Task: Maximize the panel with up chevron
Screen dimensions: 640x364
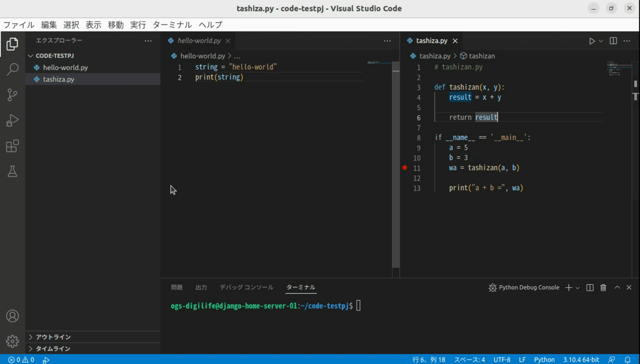Action: click(x=617, y=287)
